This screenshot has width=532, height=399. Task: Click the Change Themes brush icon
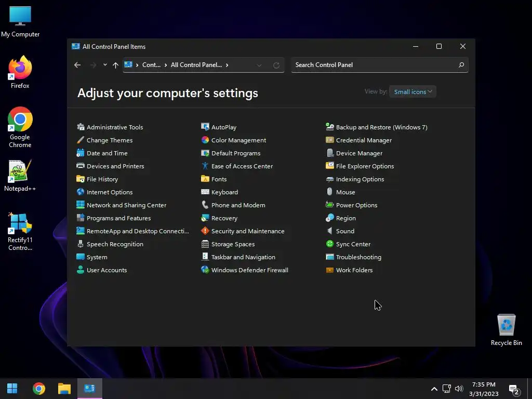(81, 140)
